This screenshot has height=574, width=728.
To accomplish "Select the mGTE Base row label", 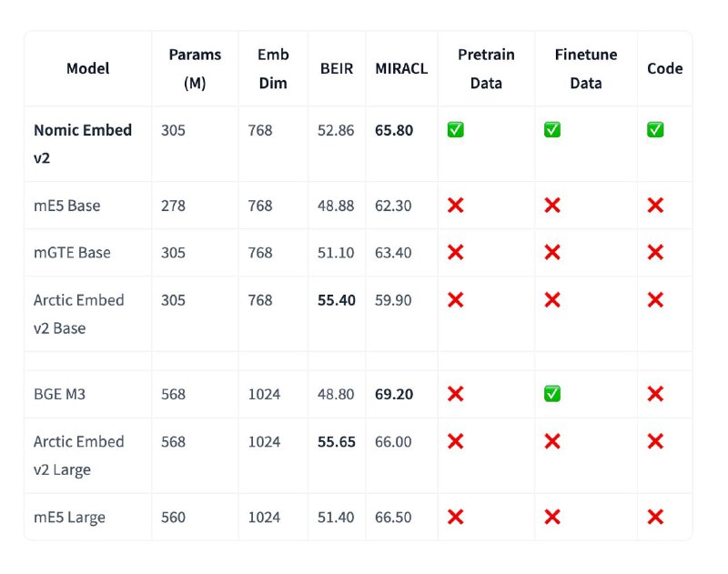I will coord(72,253).
